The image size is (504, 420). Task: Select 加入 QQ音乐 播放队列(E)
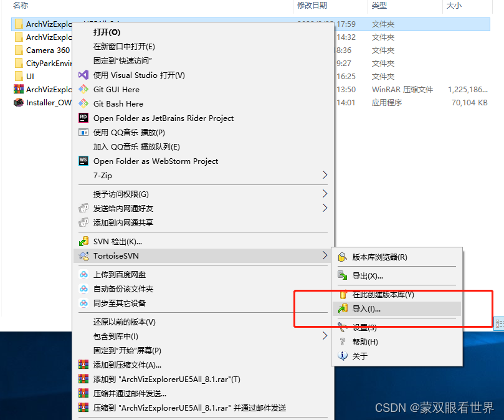coord(136,146)
